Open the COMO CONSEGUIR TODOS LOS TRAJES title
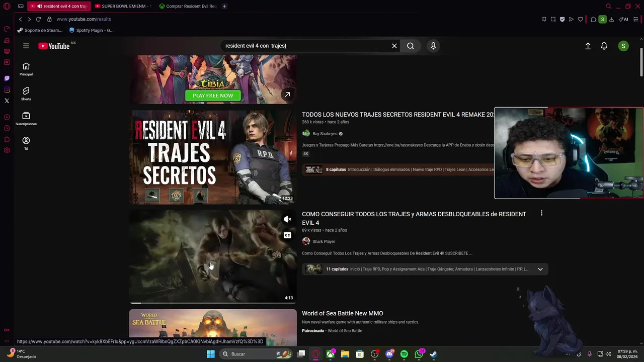Viewport: 644px width, 362px height. [x=414, y=218]
